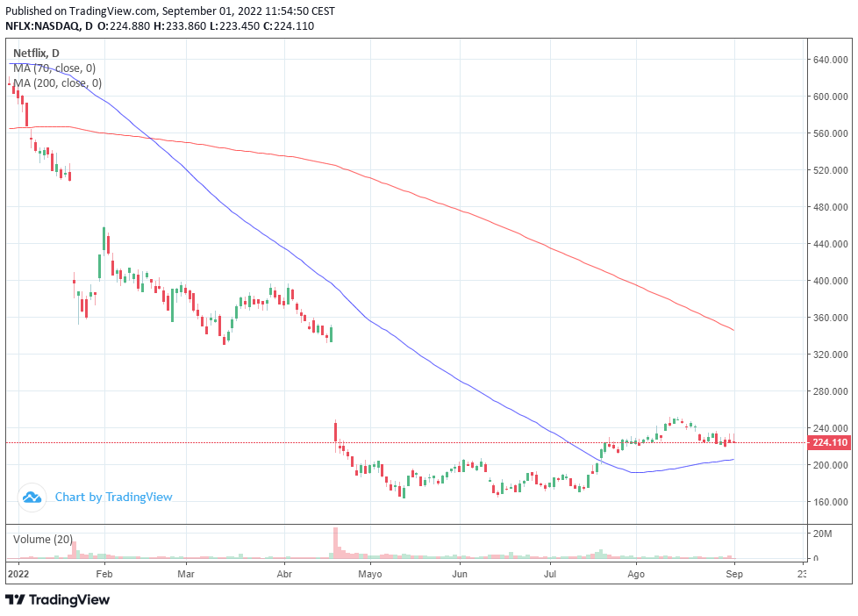
Task: Click the Mayo time axis label
Action: click(370, 574)
